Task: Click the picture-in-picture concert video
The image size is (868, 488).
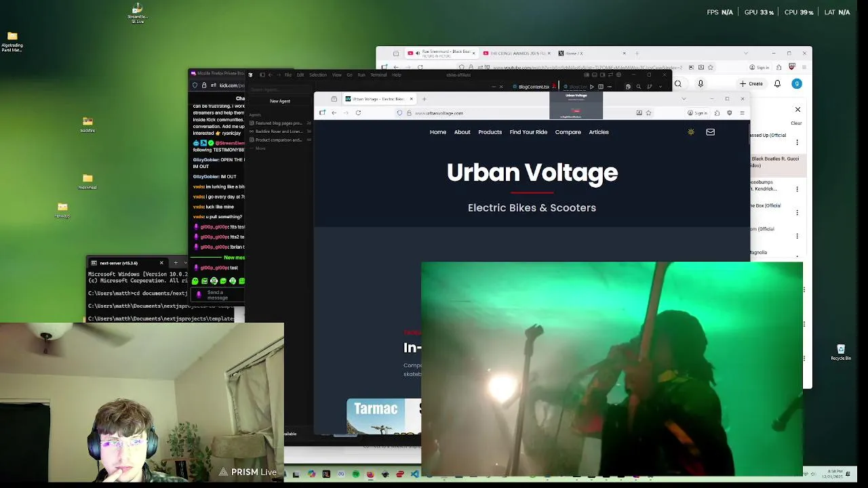Action: 612,369
